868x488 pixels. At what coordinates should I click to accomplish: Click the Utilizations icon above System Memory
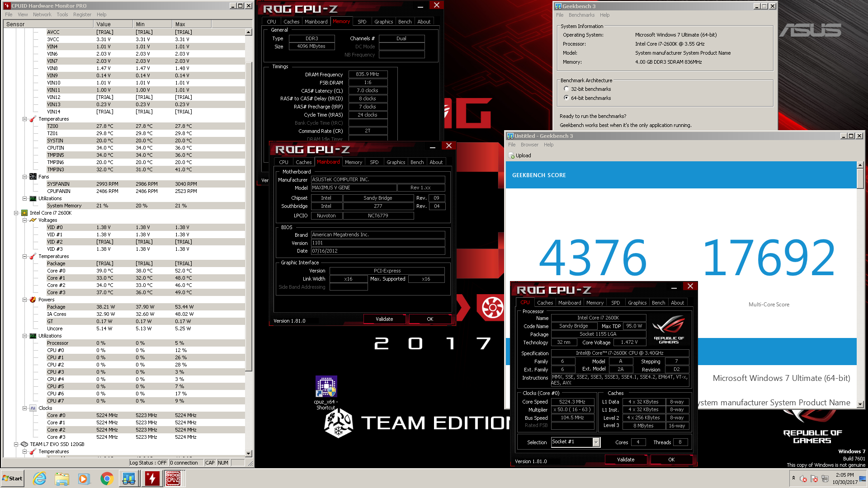point(33,198)
